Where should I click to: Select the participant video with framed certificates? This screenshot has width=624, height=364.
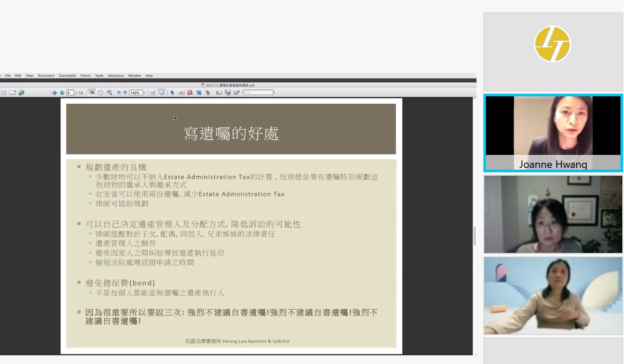[553, 214]
